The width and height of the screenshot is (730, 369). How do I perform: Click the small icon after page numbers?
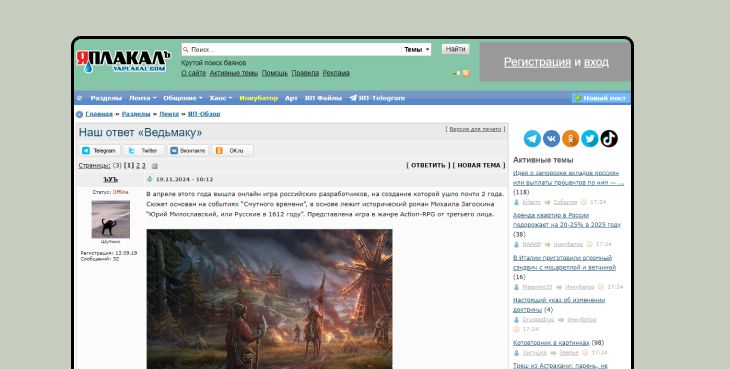[155, 166]
